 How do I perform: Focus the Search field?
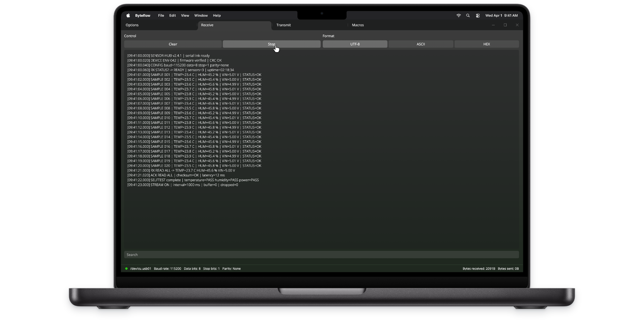(x=321, y=255)
